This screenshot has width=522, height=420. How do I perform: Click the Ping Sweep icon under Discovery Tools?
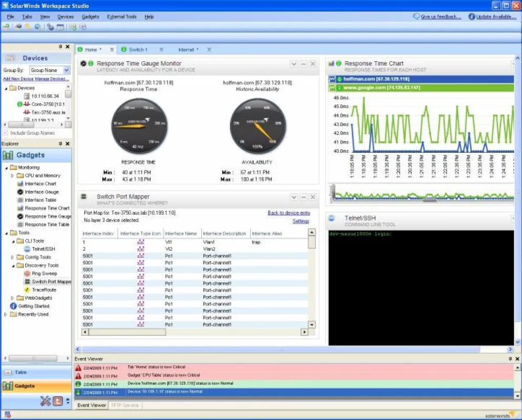coord(27,274)
